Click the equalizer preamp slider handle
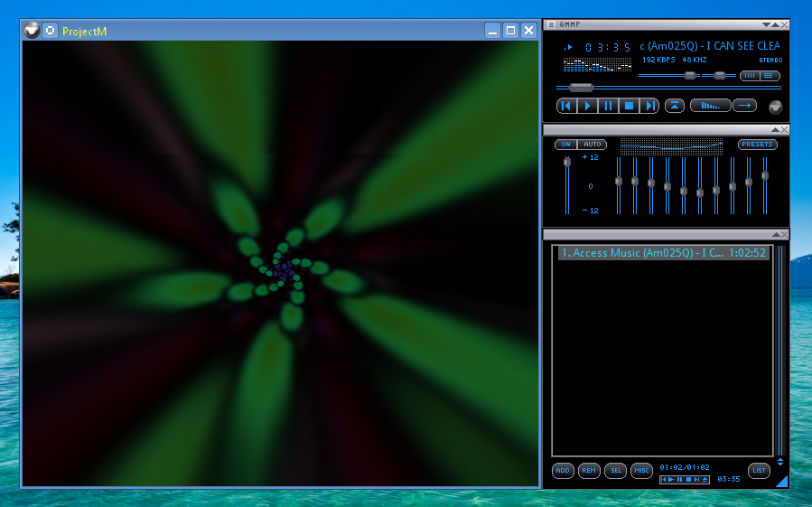The width and height of the screenshot is (812, 507). click(x=567, y=163)
